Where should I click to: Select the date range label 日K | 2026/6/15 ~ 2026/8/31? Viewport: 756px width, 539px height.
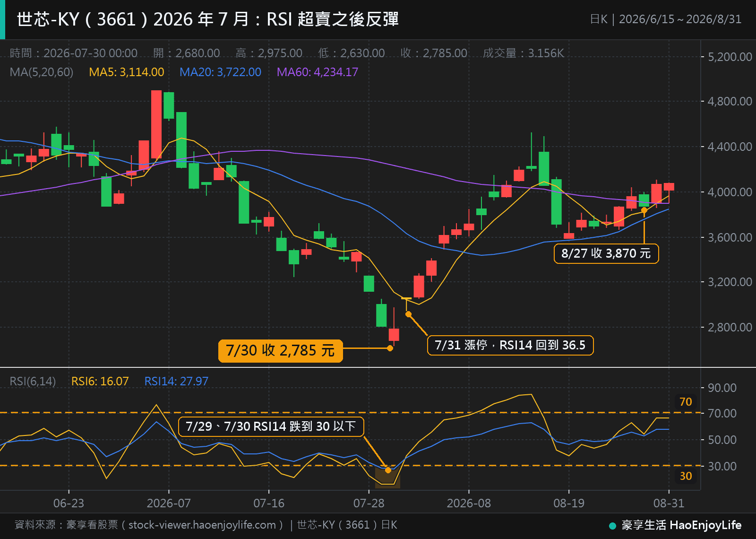[666, 19]
